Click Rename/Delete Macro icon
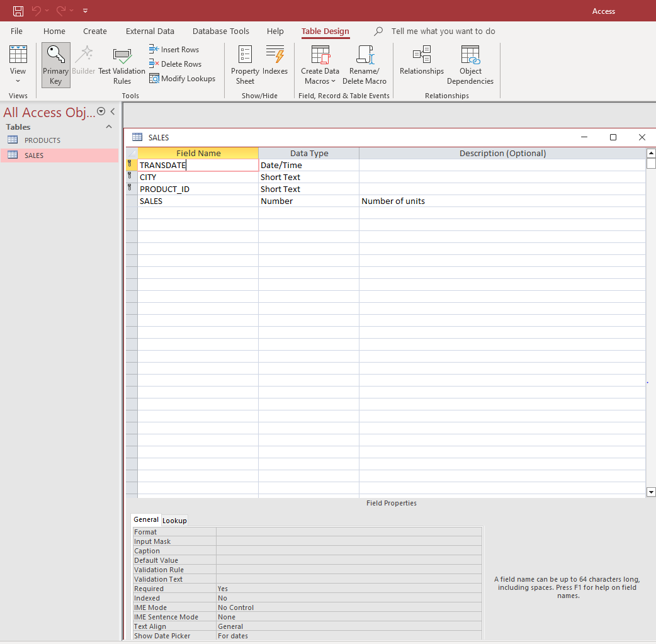Viewport: 656px width, 644px height. (365, 55)
